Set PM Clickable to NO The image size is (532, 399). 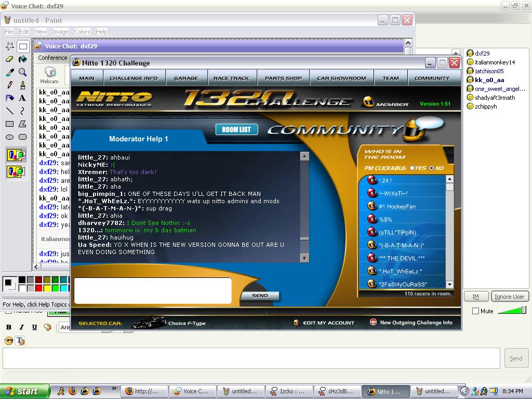click(x=432, y=168)
